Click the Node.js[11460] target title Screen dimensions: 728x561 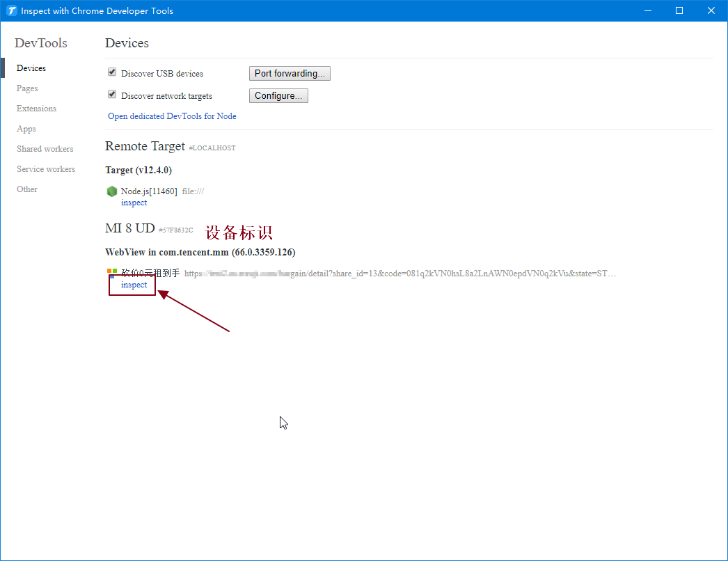coord(149,191)
